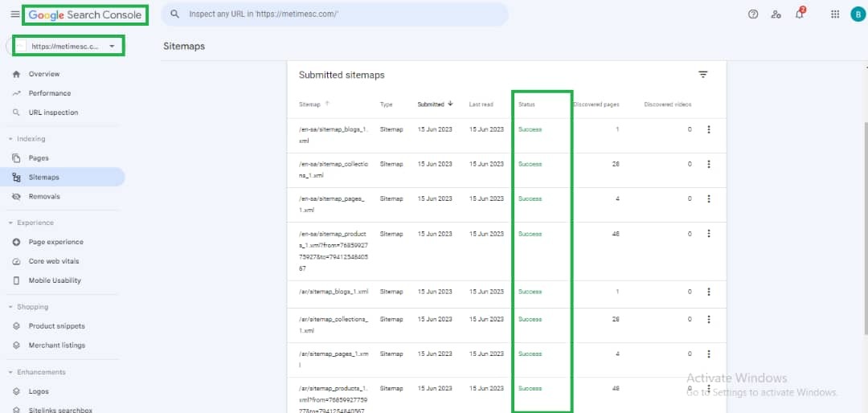The image size is (868, 413).
Task: Select Core web vitals report
Action: (x=55, y=261)
